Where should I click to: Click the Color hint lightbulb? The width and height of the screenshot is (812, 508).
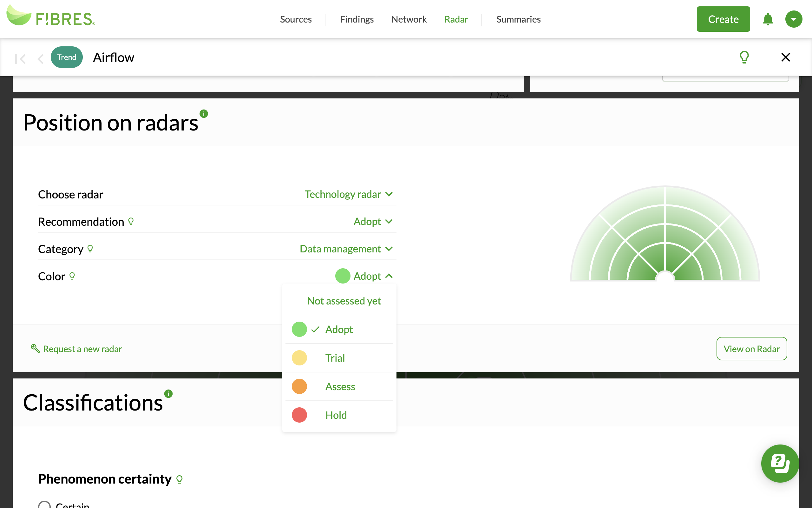(x=72, y=276)
